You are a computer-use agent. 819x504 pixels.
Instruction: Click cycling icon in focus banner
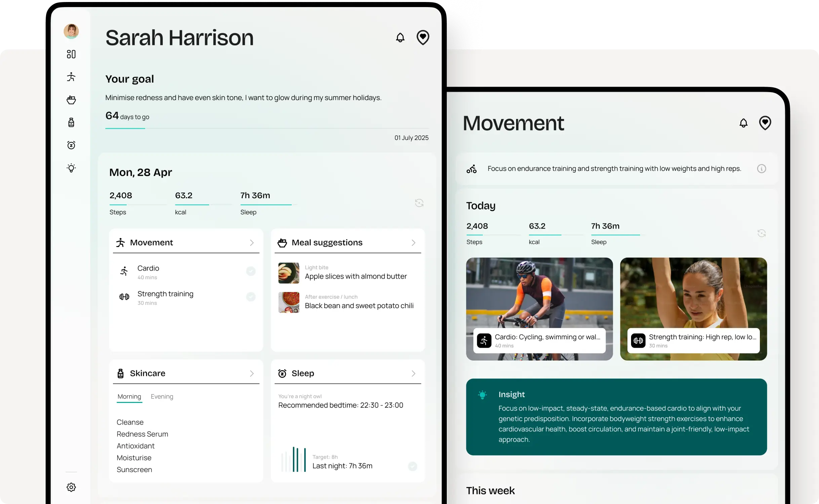pyautogui.click(x=472, y=169)
